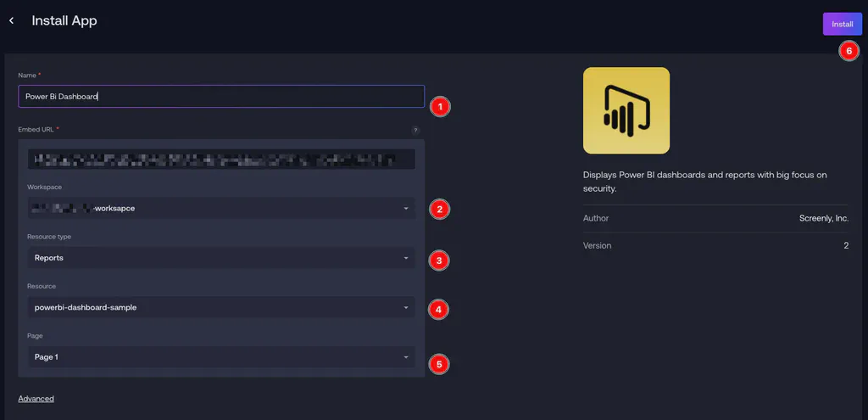Click the Embed URL field label

point(36,129)
